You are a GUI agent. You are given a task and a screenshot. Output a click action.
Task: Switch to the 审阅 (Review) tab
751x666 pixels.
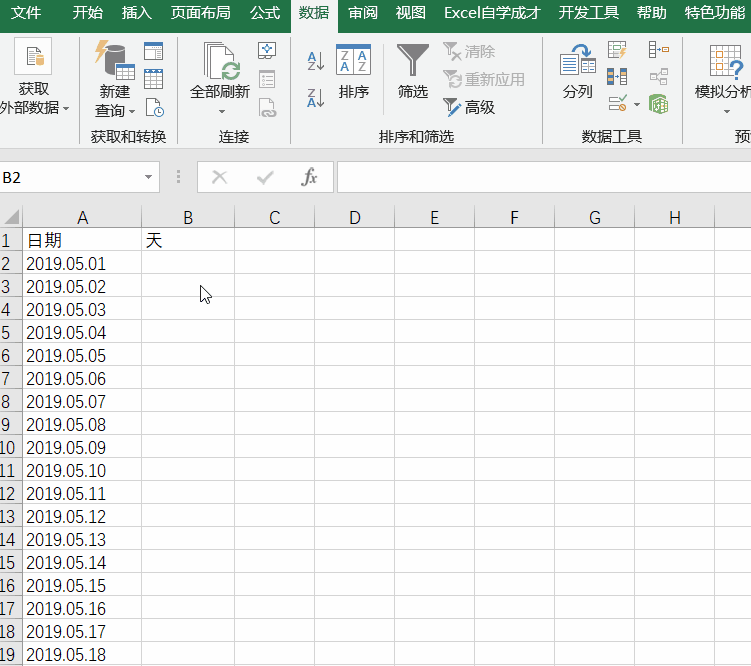coord(363,13)
